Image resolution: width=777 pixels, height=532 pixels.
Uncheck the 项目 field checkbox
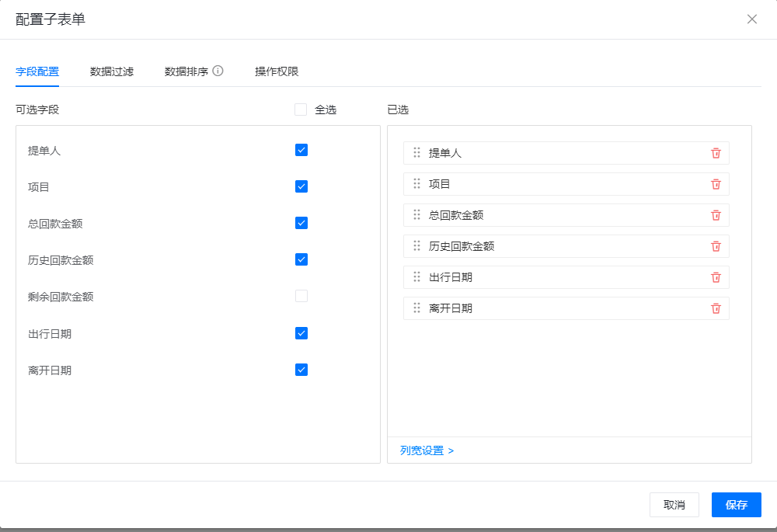pyautogui.click(x=301, y=186)
